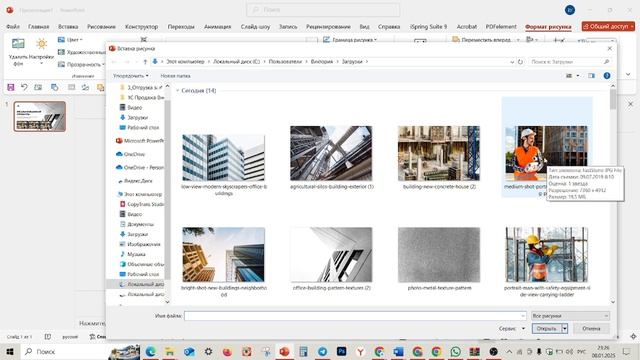Select Этот компьютер in sidebar tree
This screenshot has height=360, width=640.
(x=140, y=194)
